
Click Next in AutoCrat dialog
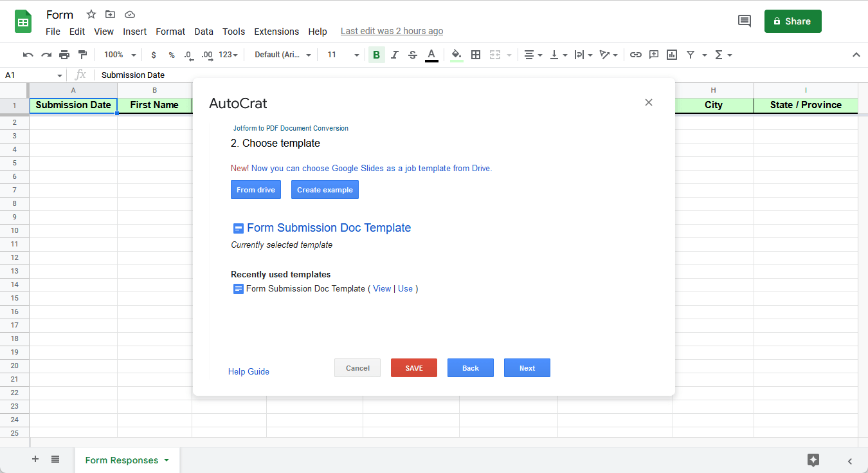(527, 368)
